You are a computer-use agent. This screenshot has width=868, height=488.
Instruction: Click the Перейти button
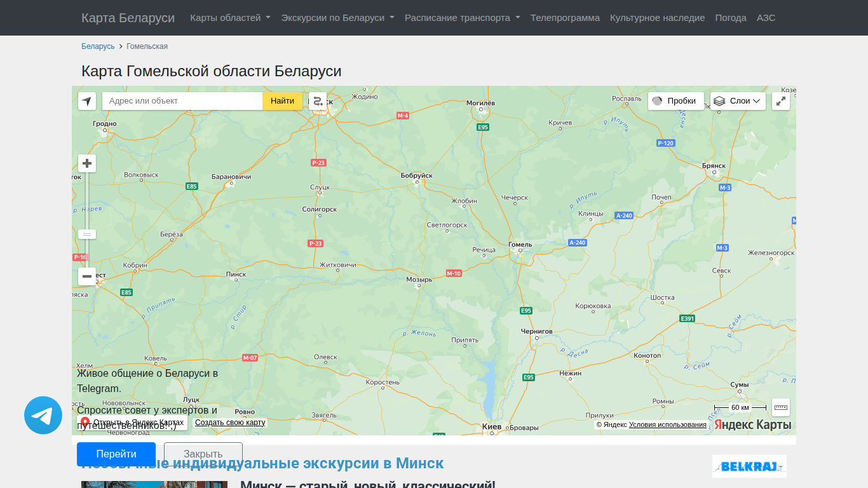tap(116, 454)
